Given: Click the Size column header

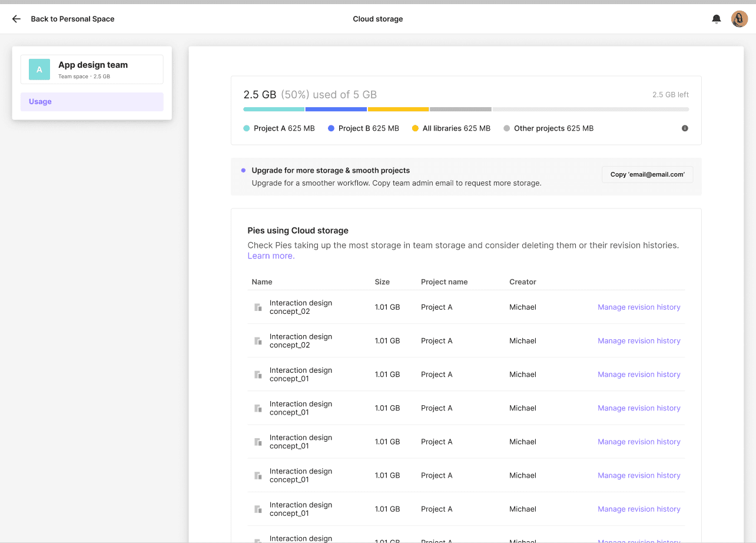Looking at the screenshot, I should tap(382, 282).
